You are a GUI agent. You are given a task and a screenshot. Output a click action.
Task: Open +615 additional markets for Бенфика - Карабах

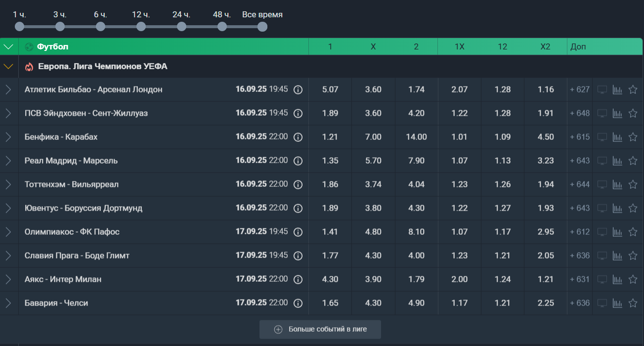click(580, 137)
